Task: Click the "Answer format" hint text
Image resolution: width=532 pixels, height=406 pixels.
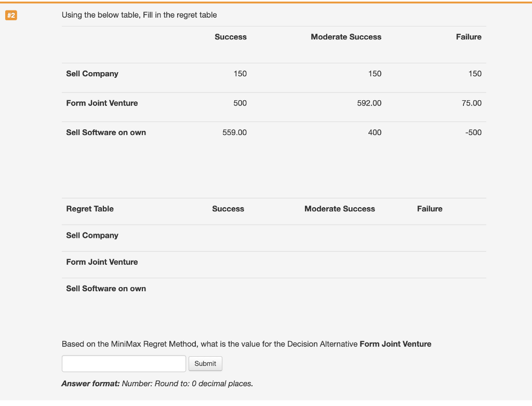Action: 157,384
